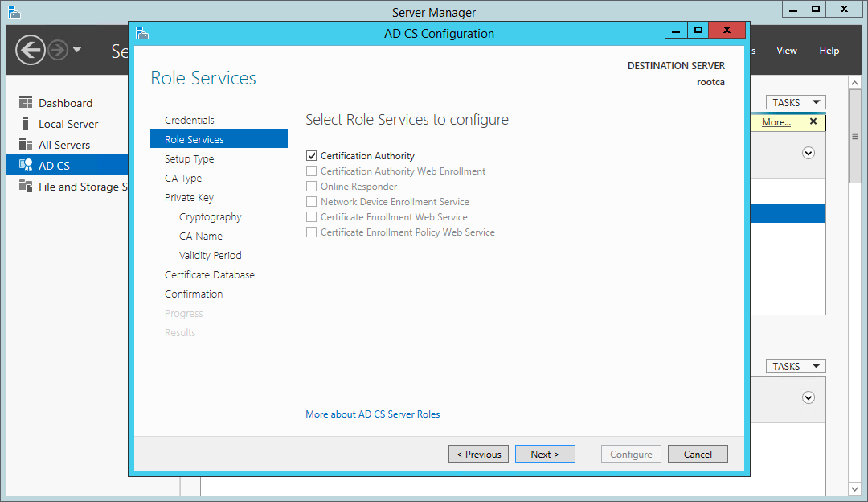This screenshot has height=502, width=868.
Task: Select File and Storage Services in the sidebar
Action: (x=68, y=187)
